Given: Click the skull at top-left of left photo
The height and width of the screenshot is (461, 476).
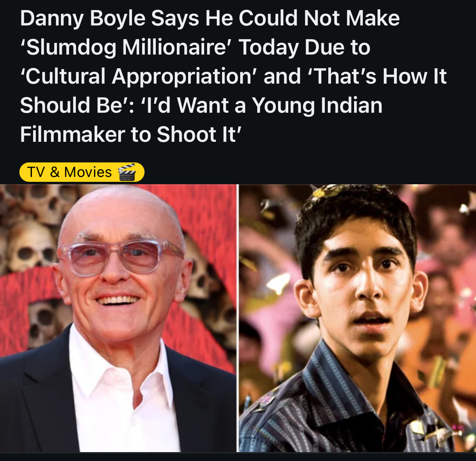Looking at the screenshot, I should coord(46,200).
